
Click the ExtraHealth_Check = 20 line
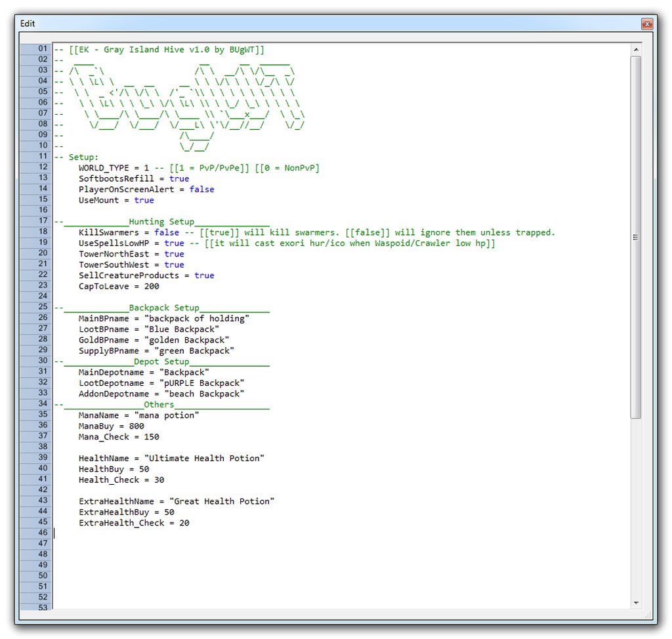(x=134, y=523)
